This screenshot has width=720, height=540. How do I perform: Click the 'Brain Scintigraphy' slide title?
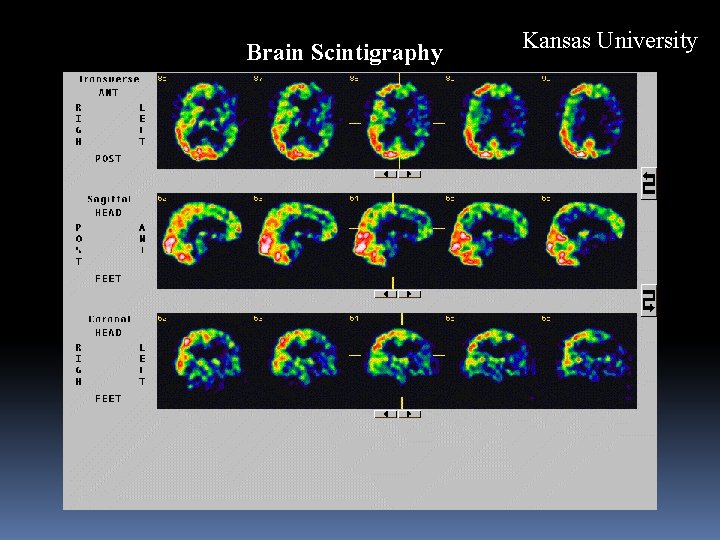coord(344,52)
